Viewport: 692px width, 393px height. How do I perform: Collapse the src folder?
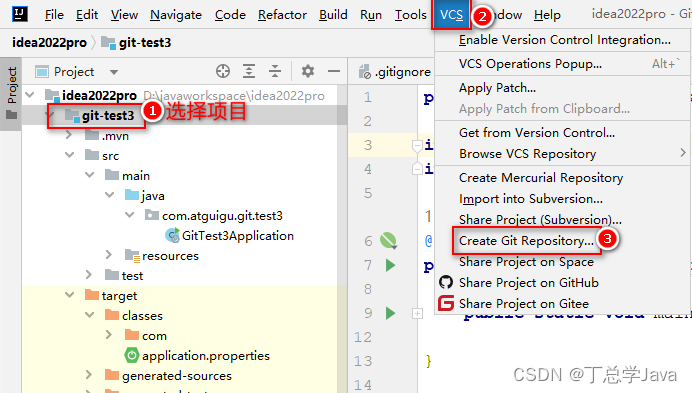click(x=70, y=155)
